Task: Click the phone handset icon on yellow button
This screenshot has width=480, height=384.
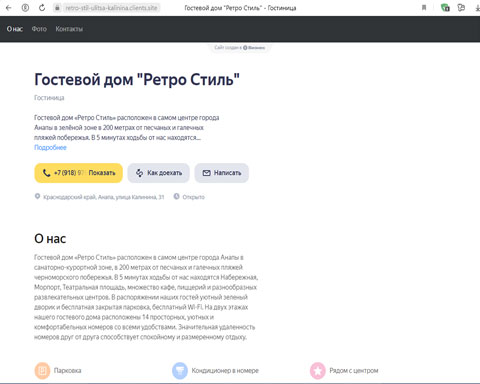Action: tap(47, 173)
